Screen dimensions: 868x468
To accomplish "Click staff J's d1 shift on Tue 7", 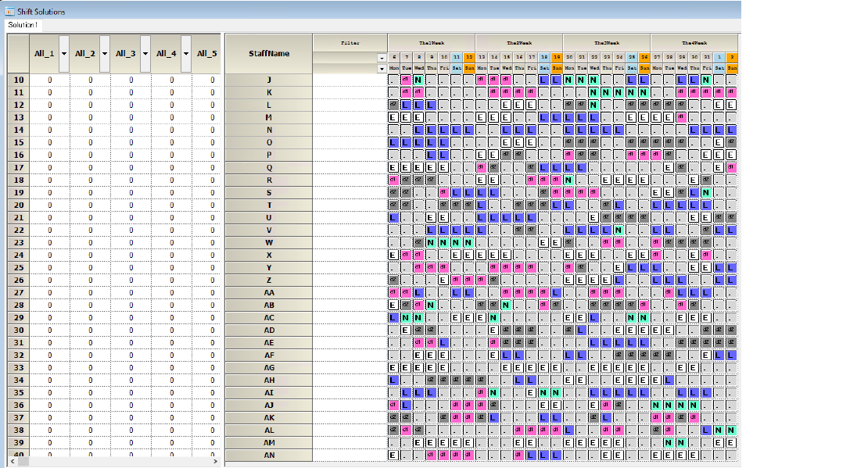I will click(x=406, y=80).
